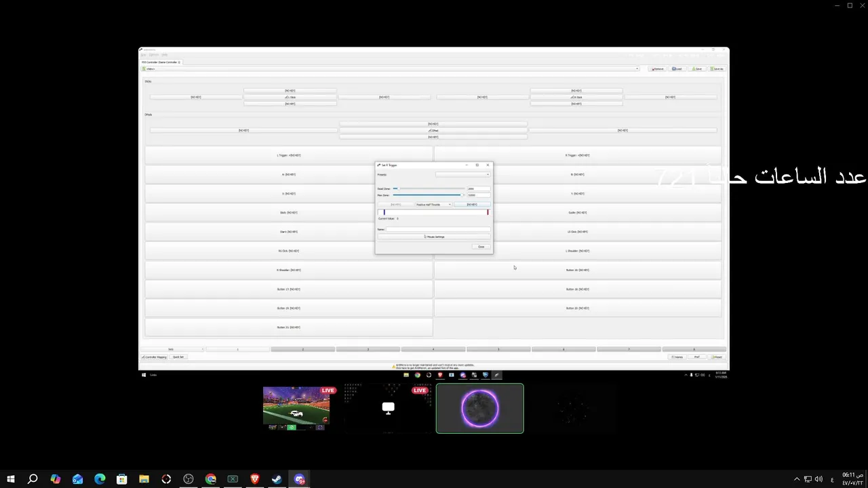Open Brave browser from taskbar

[255, 479]
